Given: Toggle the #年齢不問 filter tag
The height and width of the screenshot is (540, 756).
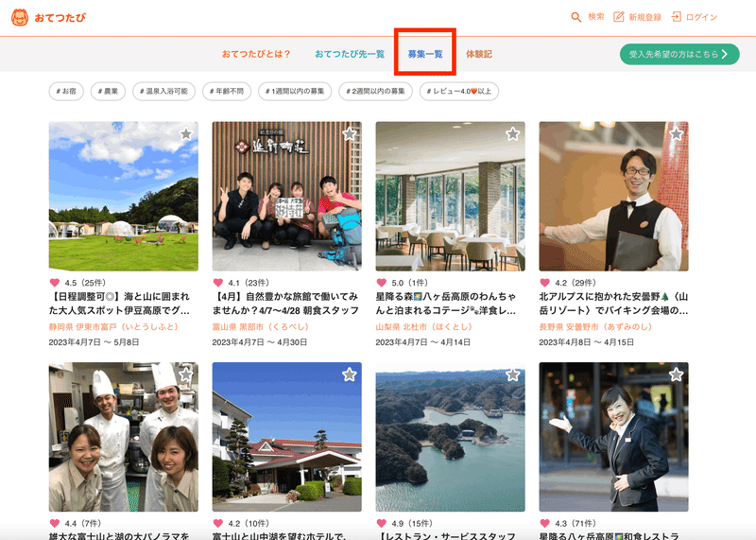Looking at the screenshot, I should tap(227, 91).
